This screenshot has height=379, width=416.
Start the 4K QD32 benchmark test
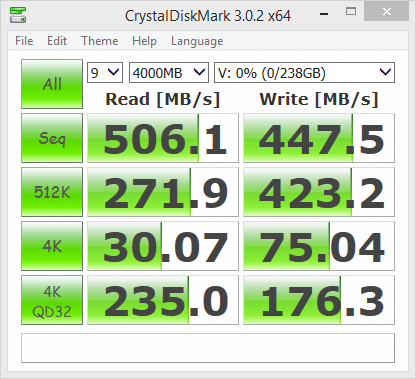[52, 300]
